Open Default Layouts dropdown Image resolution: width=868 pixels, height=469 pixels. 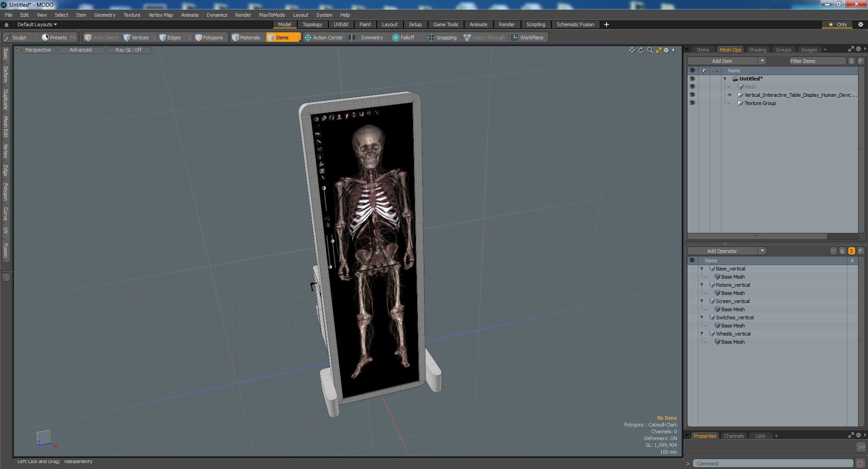pyautogui.click(x=37, y=24)
